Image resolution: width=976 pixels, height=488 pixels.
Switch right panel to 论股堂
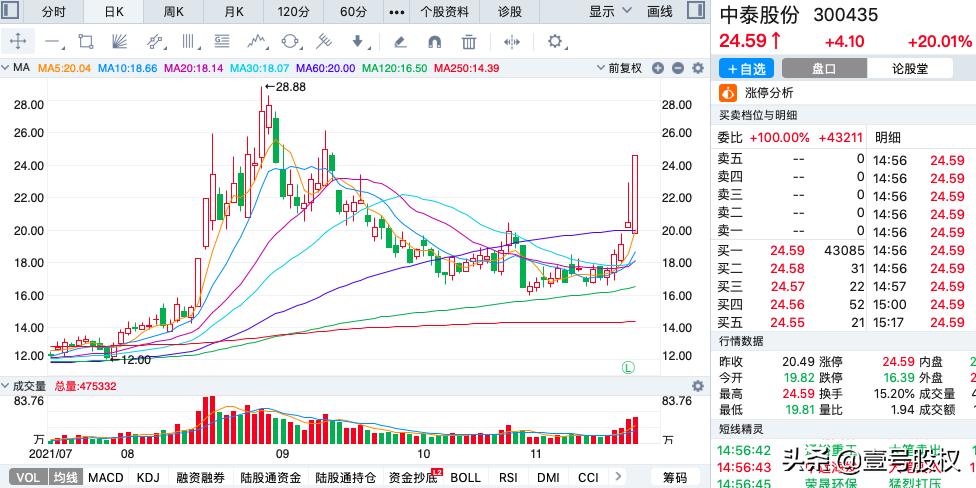click(909, 69)
